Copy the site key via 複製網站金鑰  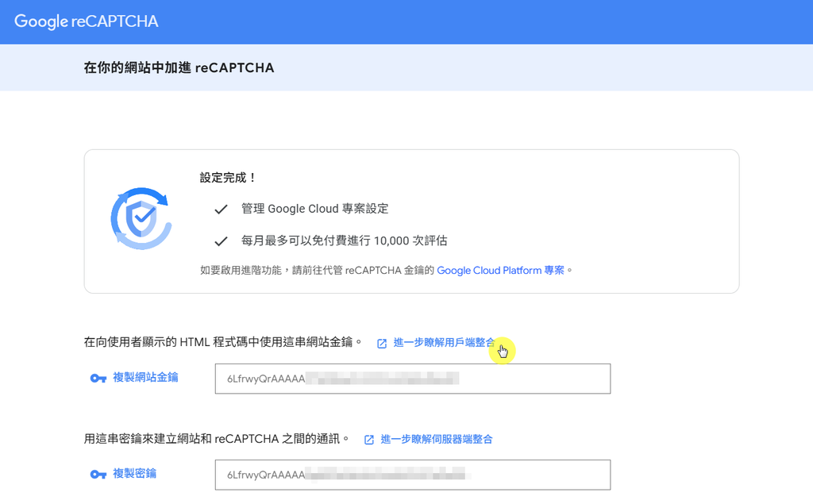pos(145,378)
